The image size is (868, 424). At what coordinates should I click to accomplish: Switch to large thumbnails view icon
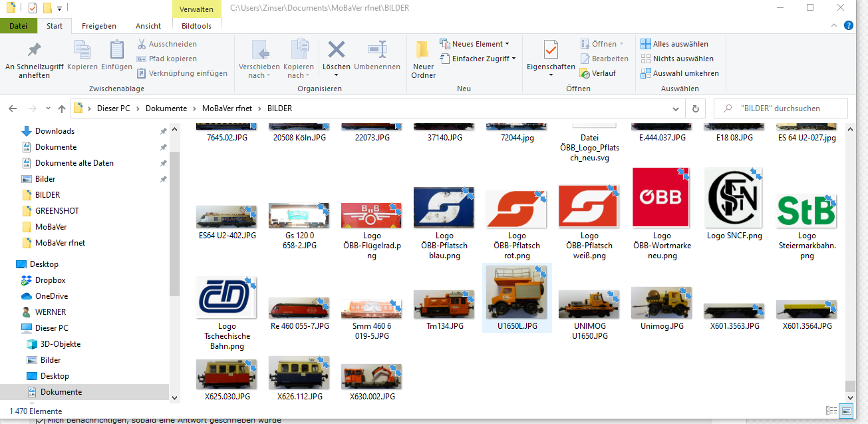click(x=846, y=411)
